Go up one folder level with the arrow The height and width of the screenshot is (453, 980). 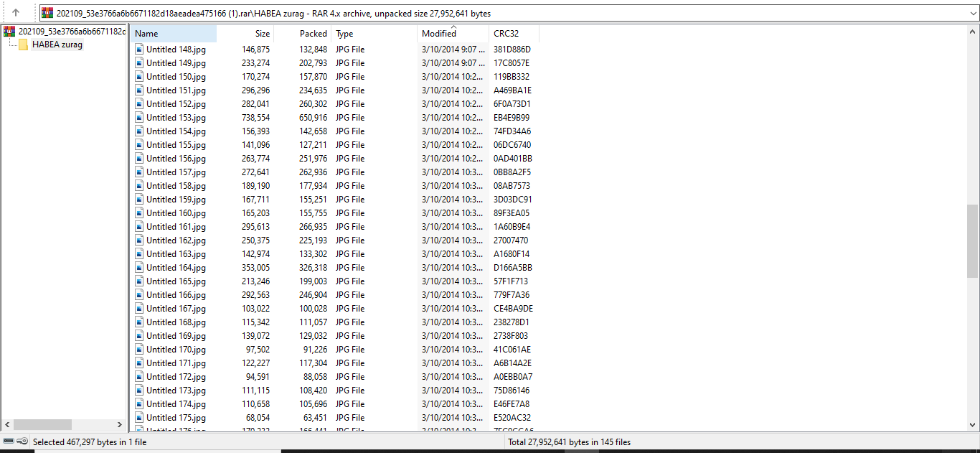click(15, 13)
